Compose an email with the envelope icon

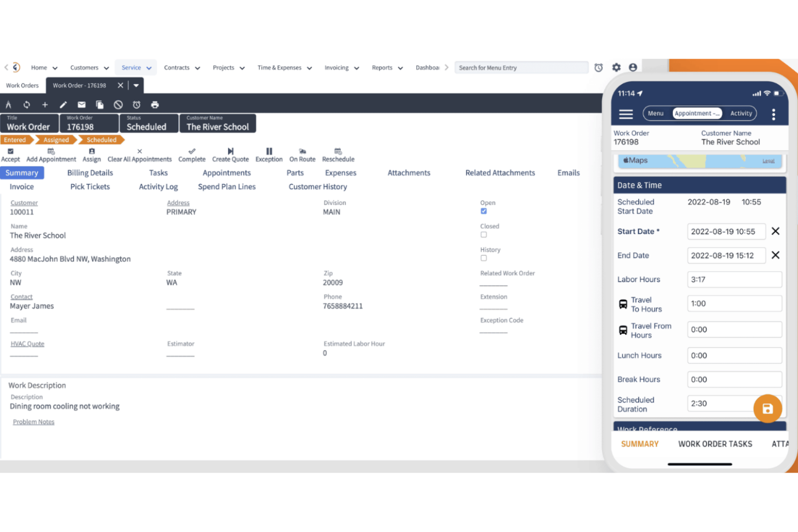(81, 104)
